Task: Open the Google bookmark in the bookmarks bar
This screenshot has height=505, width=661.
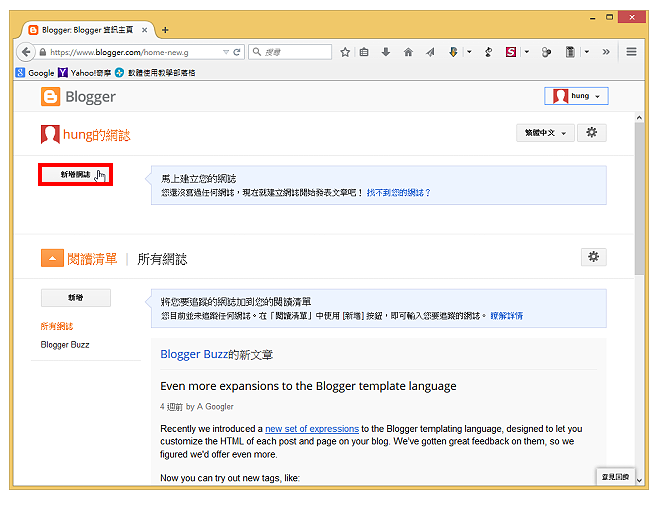Action: 35,73
